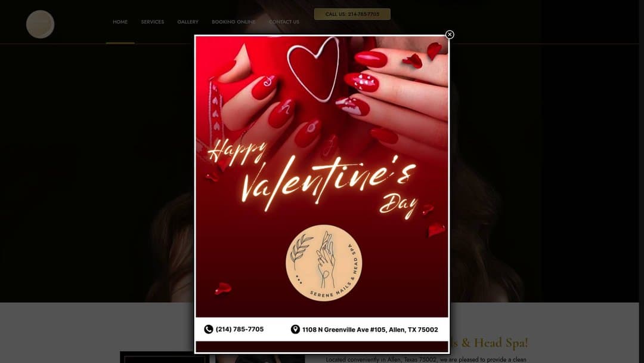This screenshot has width=644, height=363.
Task: Click the white heart outline on the mug
Action: click(314, 69)
